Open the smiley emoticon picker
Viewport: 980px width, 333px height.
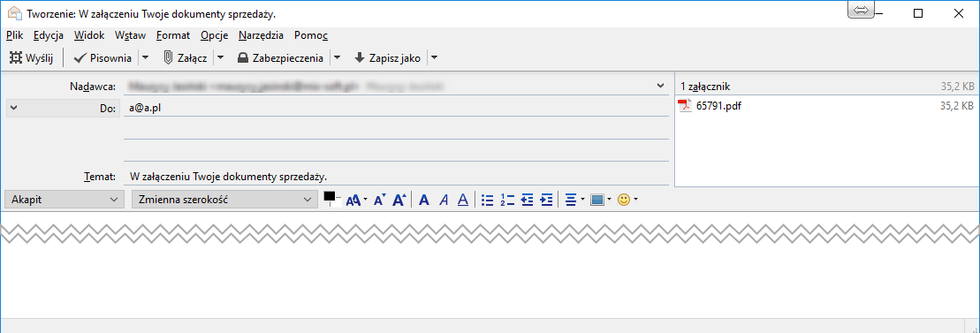(x=627, y=200)
